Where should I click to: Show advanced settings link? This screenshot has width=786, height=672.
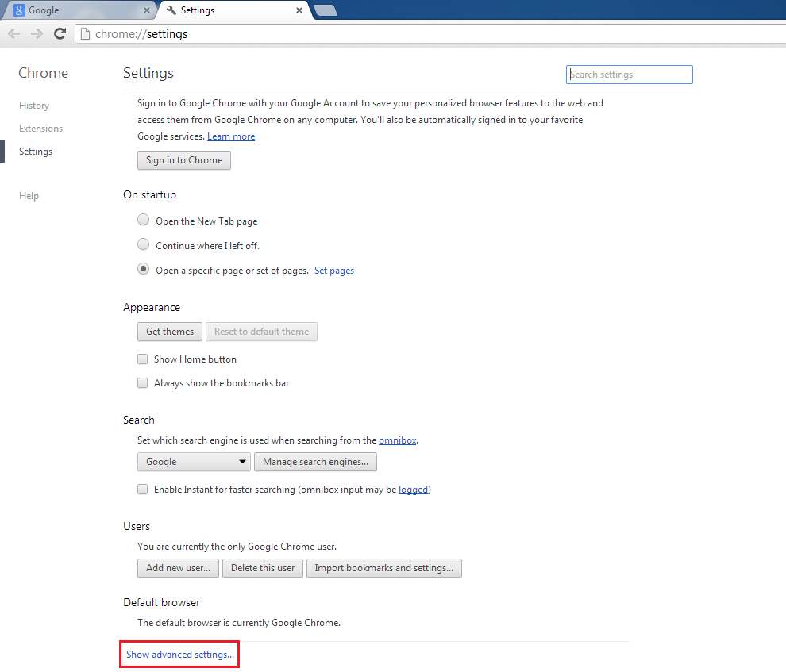(x=180, y=655)
